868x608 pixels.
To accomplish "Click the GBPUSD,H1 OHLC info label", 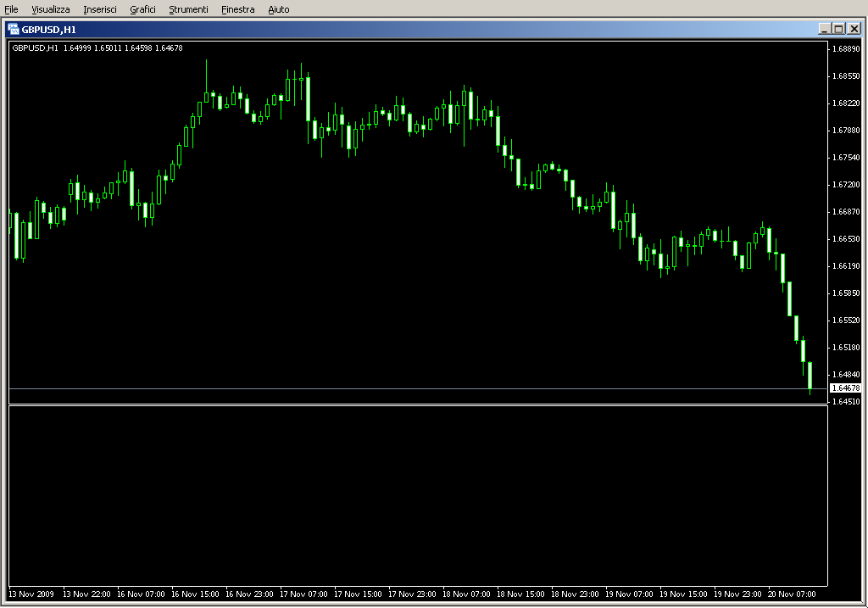I will (x=97, y=48).
